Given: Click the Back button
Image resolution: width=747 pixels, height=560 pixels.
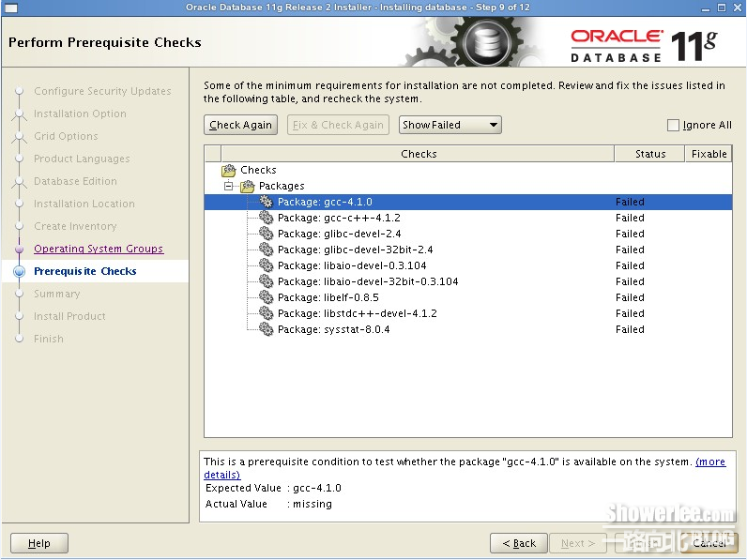Looking at the screenshot, I should [x=518, y=543].
